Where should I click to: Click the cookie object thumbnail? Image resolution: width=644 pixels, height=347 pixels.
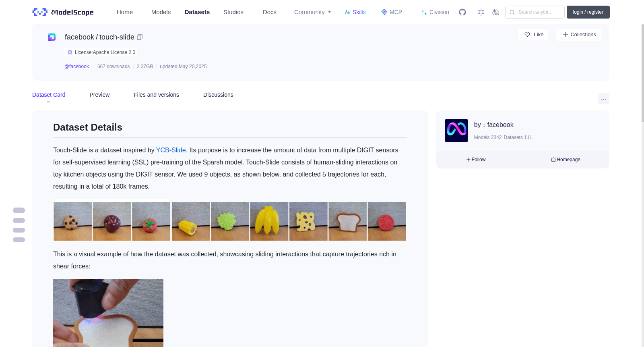[73, 222]
